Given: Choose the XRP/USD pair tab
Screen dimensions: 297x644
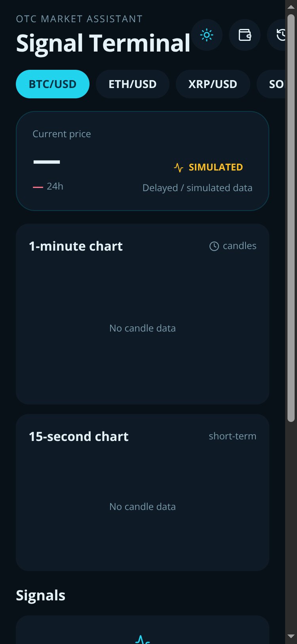Looking at the screenshot, I should click(213, 84).
